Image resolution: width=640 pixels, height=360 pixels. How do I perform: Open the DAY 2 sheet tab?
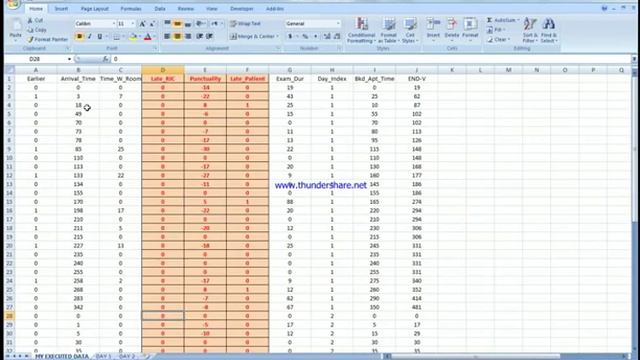pyautogui.click(x=127, y=356)
